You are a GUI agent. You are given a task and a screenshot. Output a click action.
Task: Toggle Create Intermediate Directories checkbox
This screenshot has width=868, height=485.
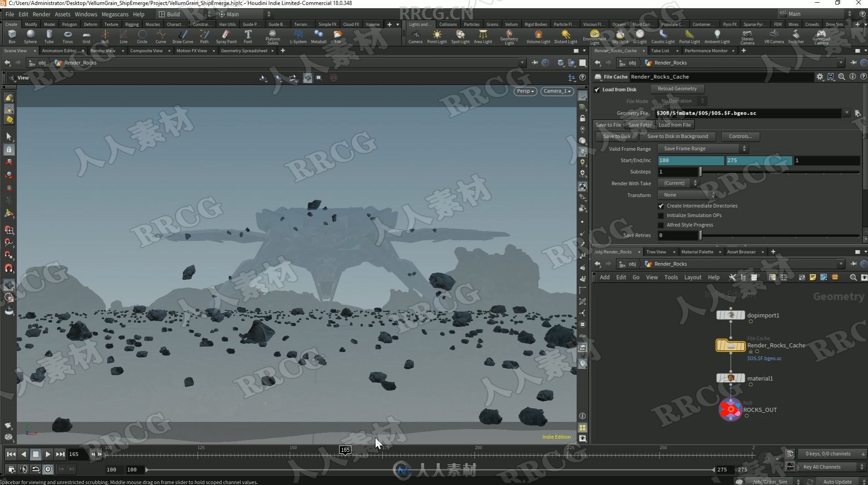661,206
